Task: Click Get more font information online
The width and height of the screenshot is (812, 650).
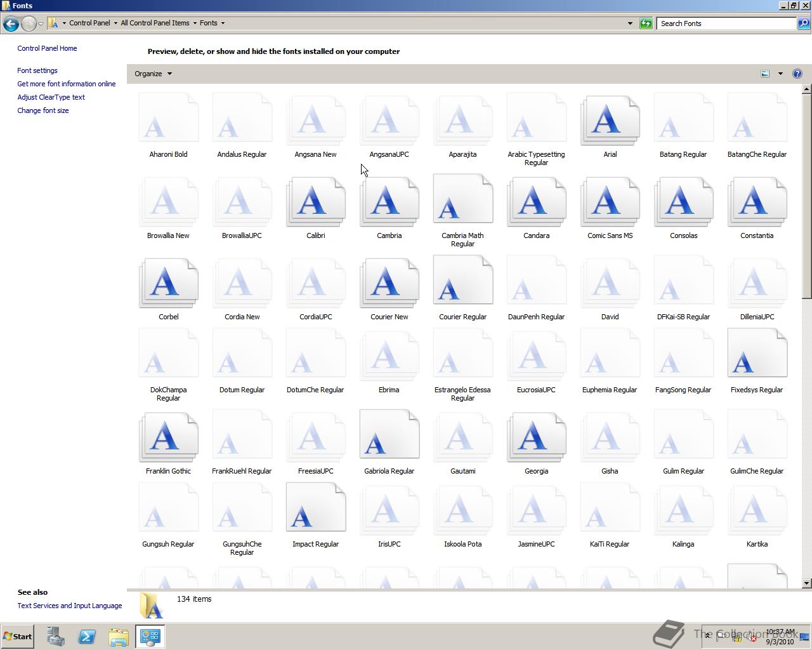Action: (67, 84)
